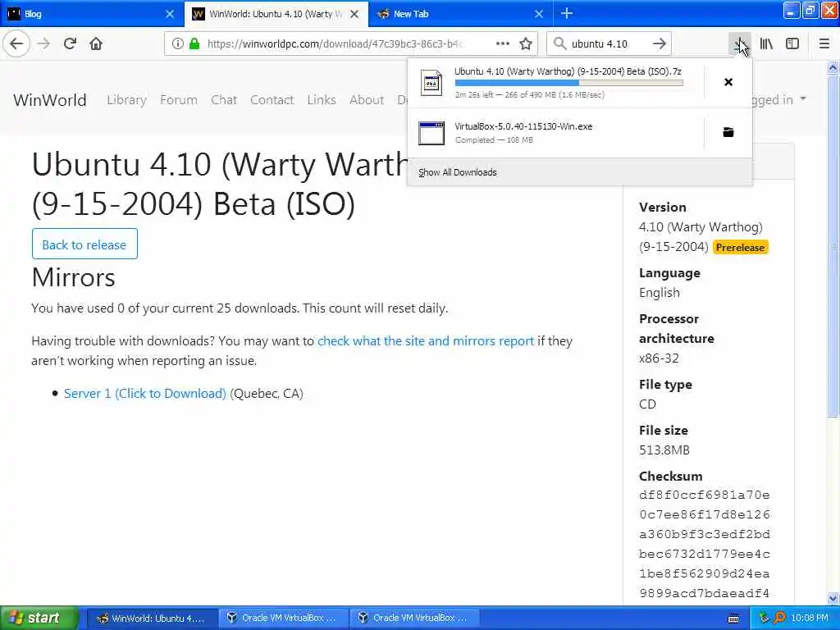Click the Ubuntu 7z file icon
The height and width of the screenshot is (630, 840).
(431, 83)
